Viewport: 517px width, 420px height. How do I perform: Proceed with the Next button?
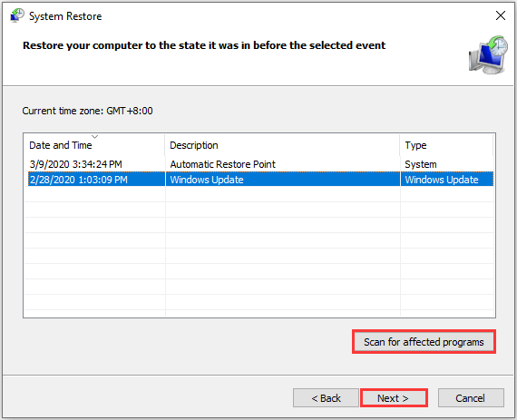(394, 398)
